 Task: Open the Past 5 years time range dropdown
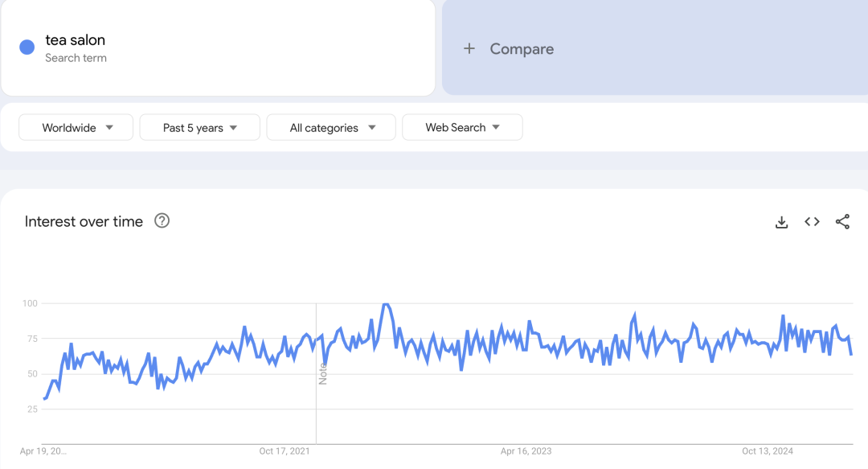click(x=200, y=127)
